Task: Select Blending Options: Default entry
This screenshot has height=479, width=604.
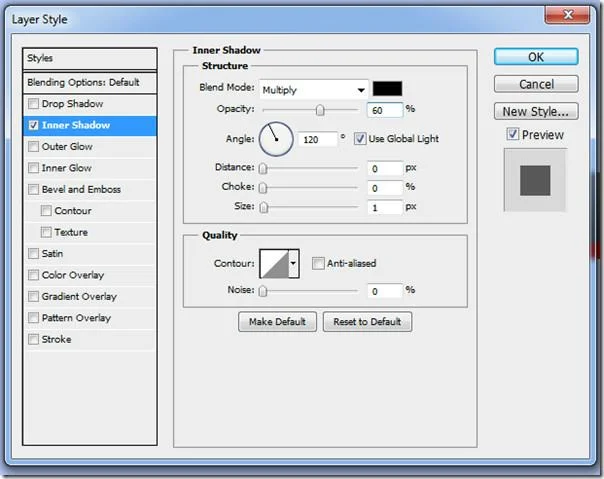Action: pos(90,82)
